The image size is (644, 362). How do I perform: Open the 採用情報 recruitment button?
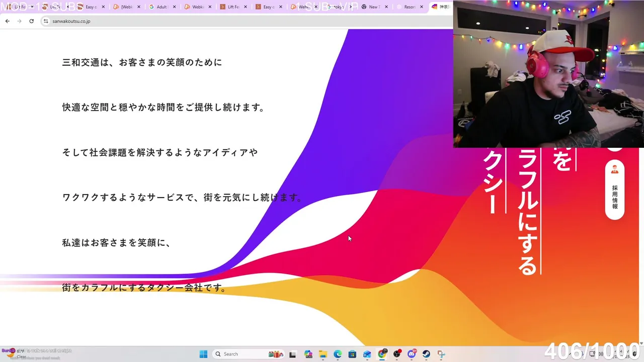[x=614, y=190]
